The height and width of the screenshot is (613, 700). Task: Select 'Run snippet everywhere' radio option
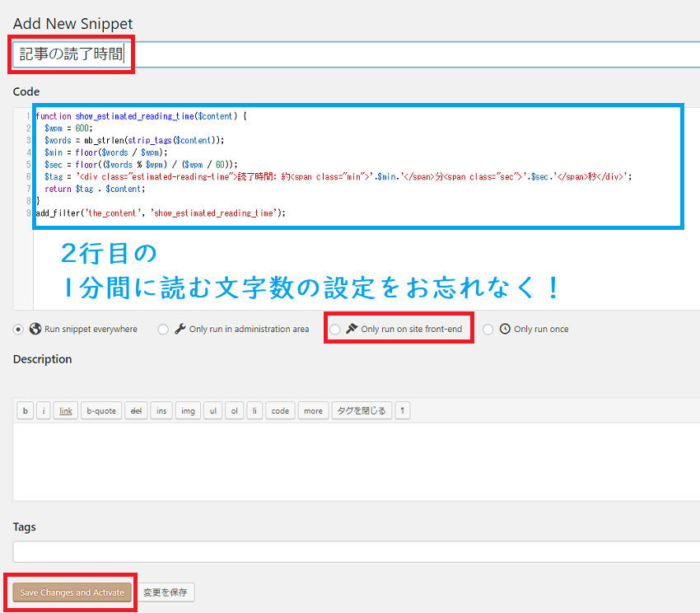19,329
